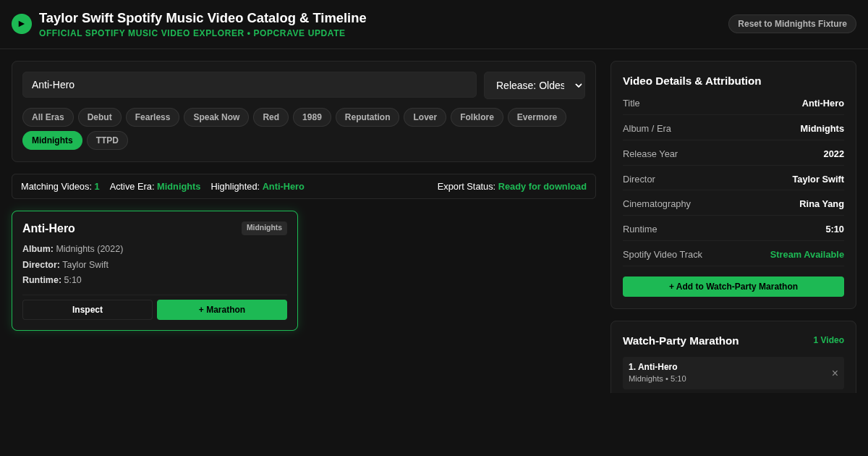This screenshot has height=456, width=868.
Task: Open the Anti-Hero video card title
Action: pos(48,229)
